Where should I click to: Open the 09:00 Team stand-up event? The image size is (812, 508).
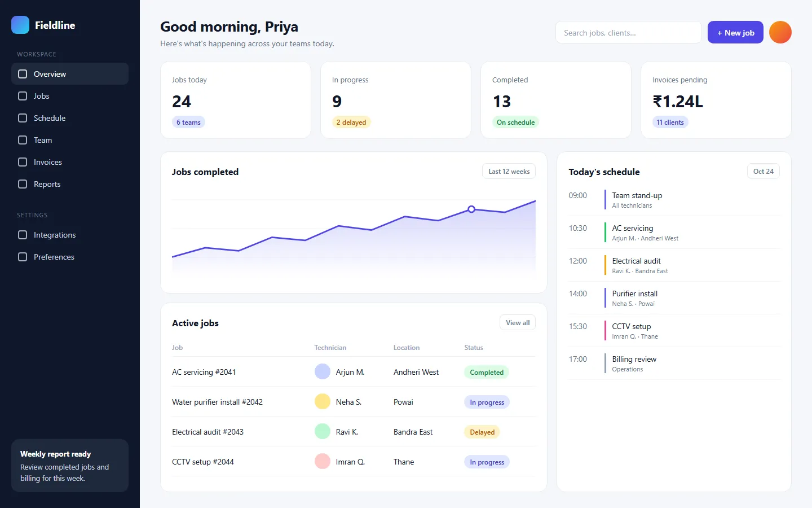(x=674, y=200)
